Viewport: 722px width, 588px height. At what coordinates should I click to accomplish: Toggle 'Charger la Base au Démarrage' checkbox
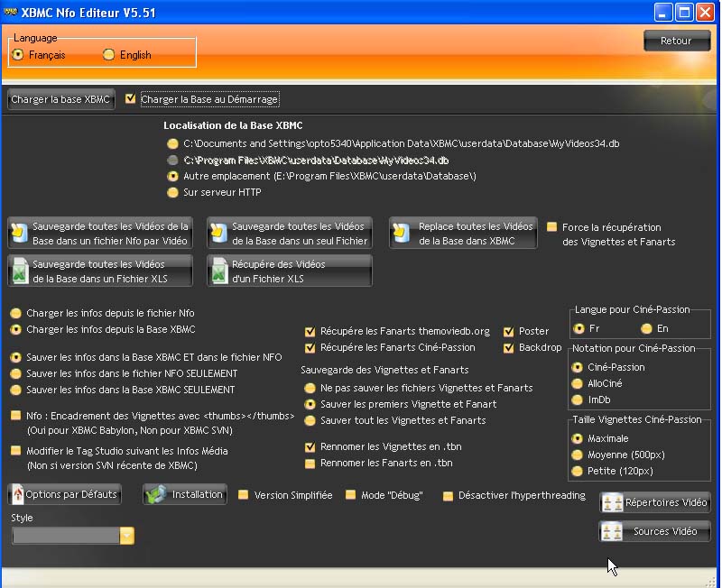[130, 99]
